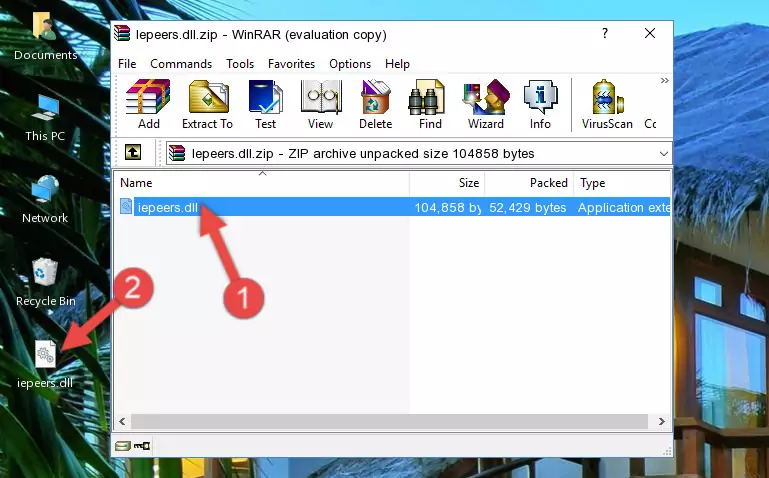Sort by Size column header
Image resolution: width=769 pixels, height=478 pixels.
pyautogui.click(x=447, y=183)
